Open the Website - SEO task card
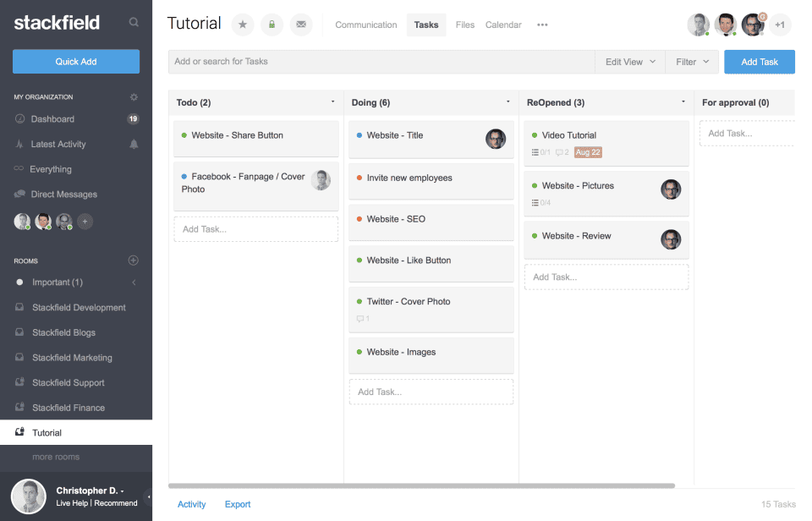The image size is (812, 521). (431, 222)
